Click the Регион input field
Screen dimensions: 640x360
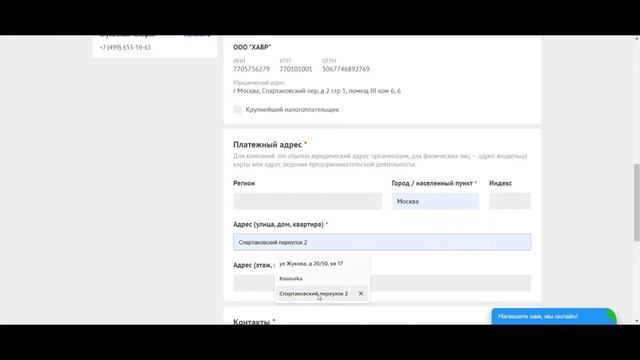point(307,201)
